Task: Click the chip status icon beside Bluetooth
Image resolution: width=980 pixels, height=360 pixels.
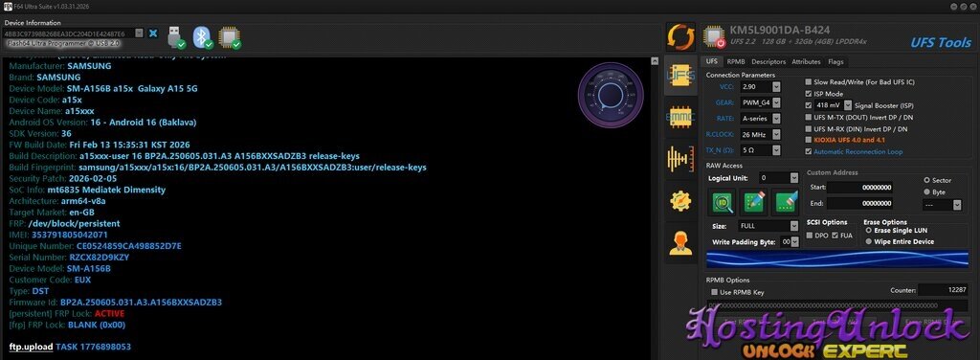Action: tap(230, 37)
